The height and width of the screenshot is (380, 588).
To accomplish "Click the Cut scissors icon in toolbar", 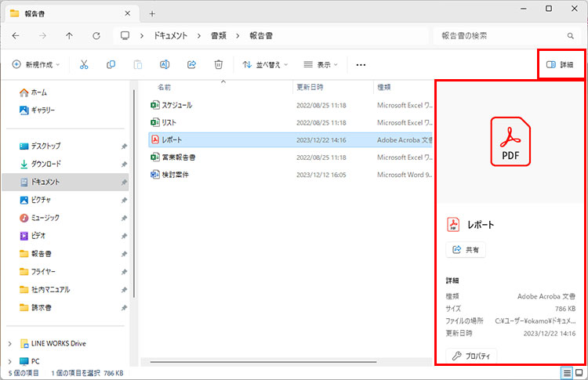I will [84, 64].
